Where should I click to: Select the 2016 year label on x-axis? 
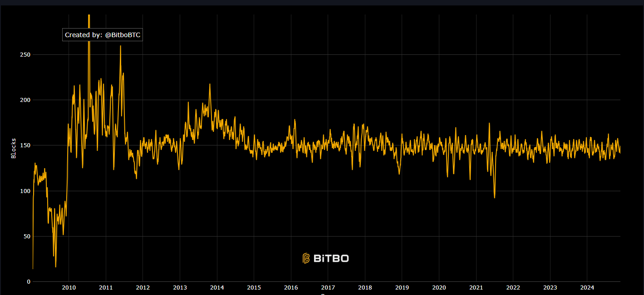[291, 287]
